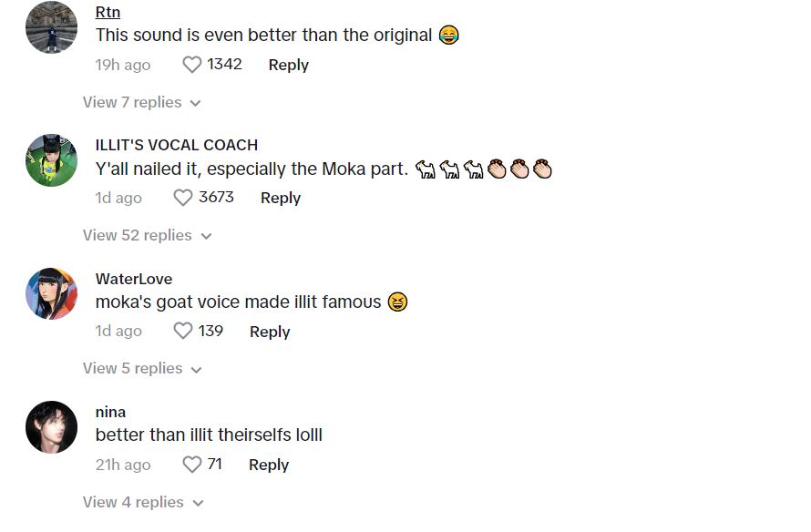
Task: Expand View 4 replies
Action: pyautogui.click(x=143, y=502)
